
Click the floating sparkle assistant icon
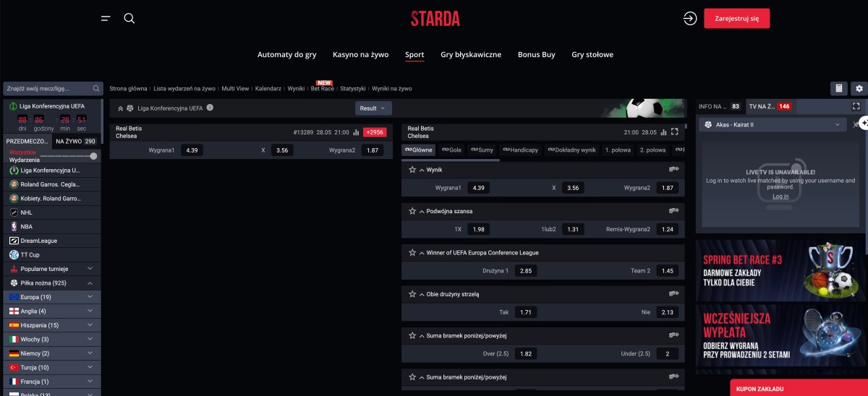point(864,123)
